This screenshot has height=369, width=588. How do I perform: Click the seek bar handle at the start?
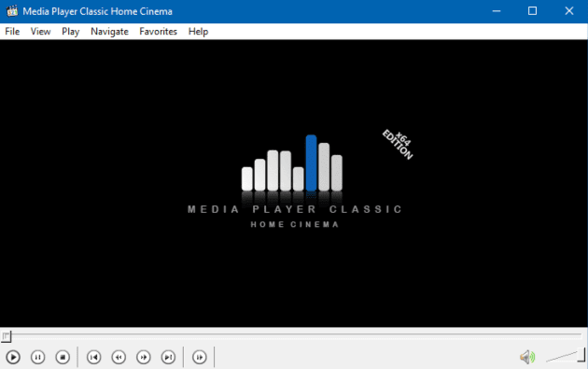coord(6,336)
